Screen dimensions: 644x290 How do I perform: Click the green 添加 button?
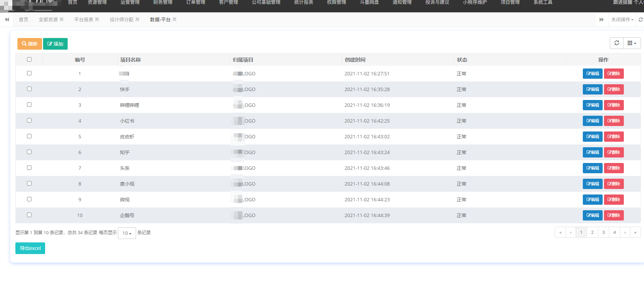coord(55,44)
